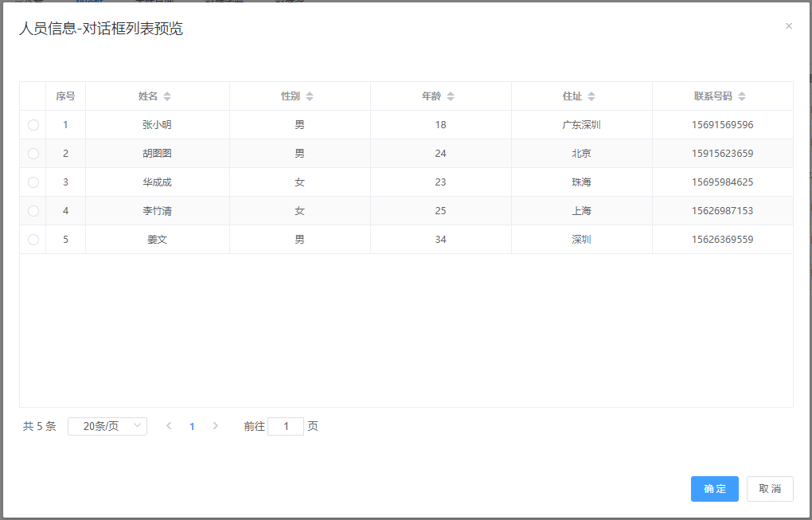
Task: Sort the table by 住址 column
Action: [x=591, y=96]
